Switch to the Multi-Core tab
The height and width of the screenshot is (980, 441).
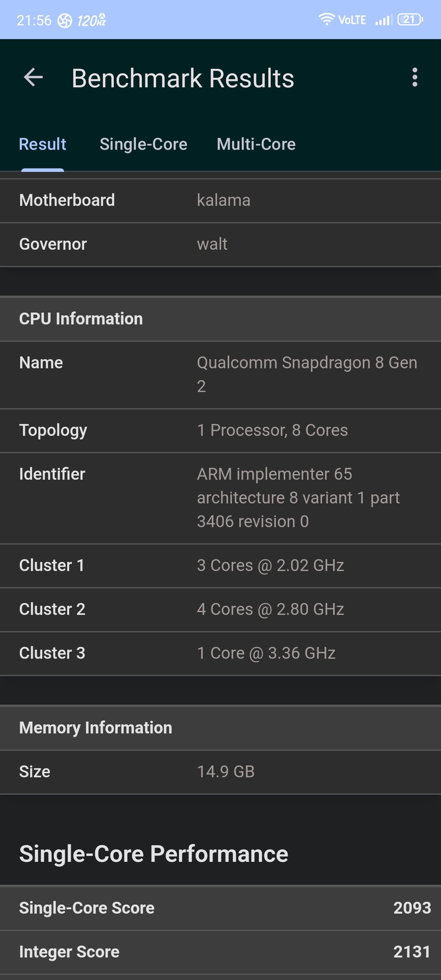(256, 145)
